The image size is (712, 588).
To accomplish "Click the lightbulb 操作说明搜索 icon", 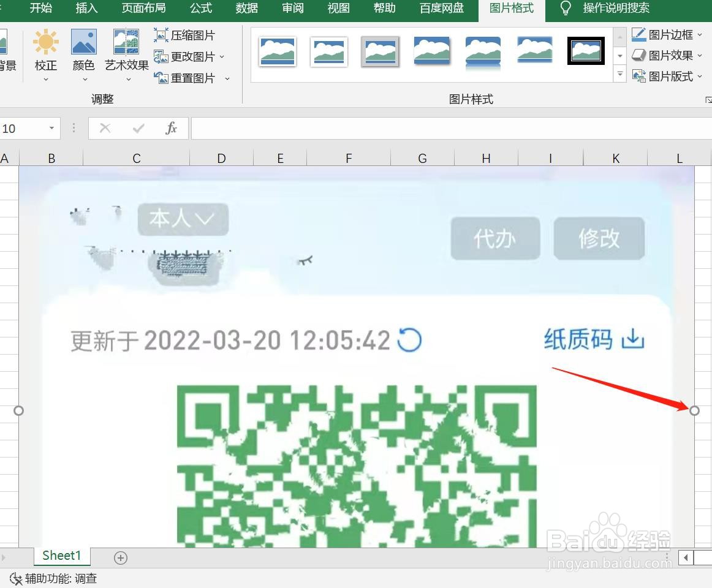I will (566, 8).
